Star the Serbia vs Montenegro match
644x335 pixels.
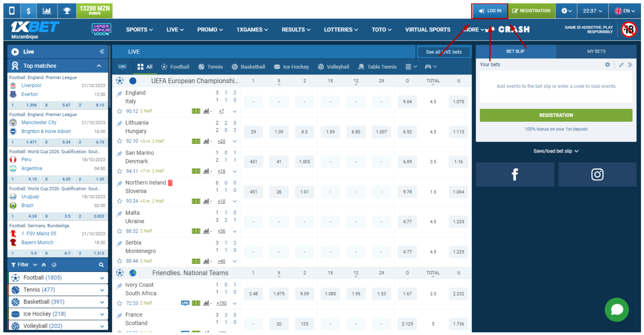120,261
